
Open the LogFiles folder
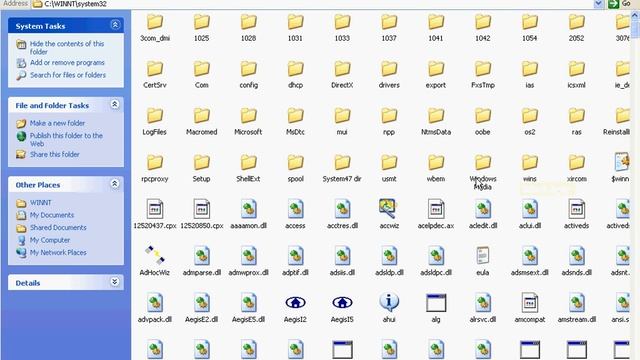click(x=155, y=116)
